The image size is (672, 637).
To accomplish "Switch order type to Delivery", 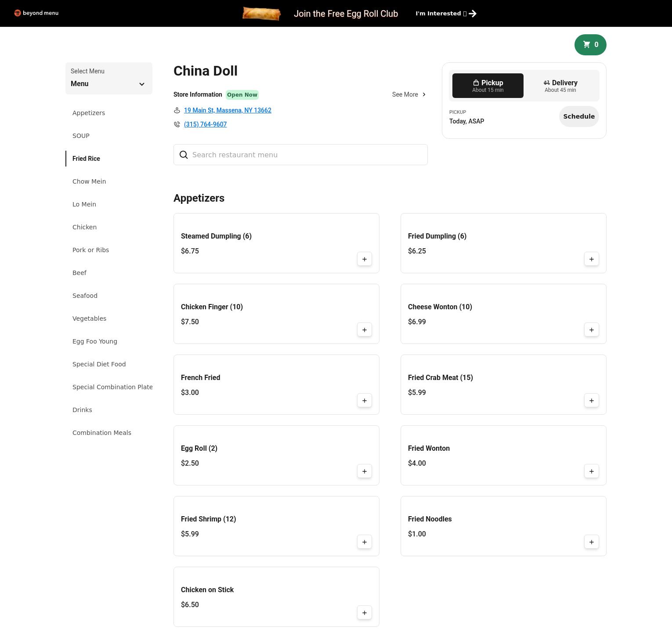I will pos(560,86).
